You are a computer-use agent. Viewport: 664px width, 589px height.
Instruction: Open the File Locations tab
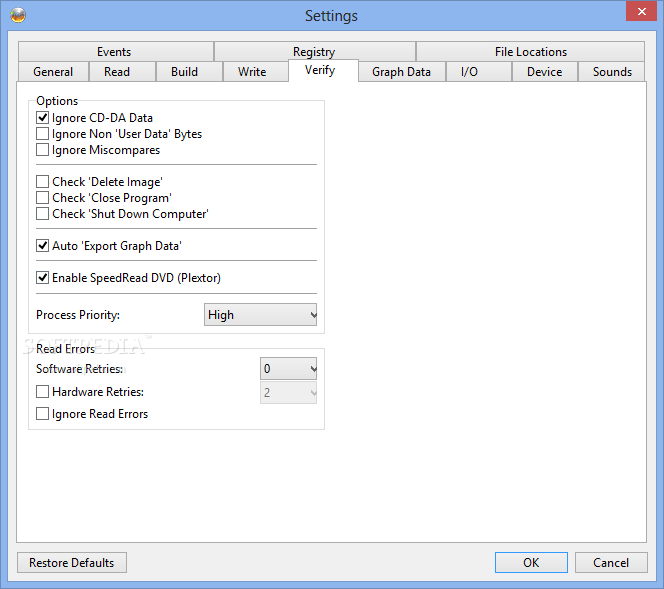[x=530, y=51]
